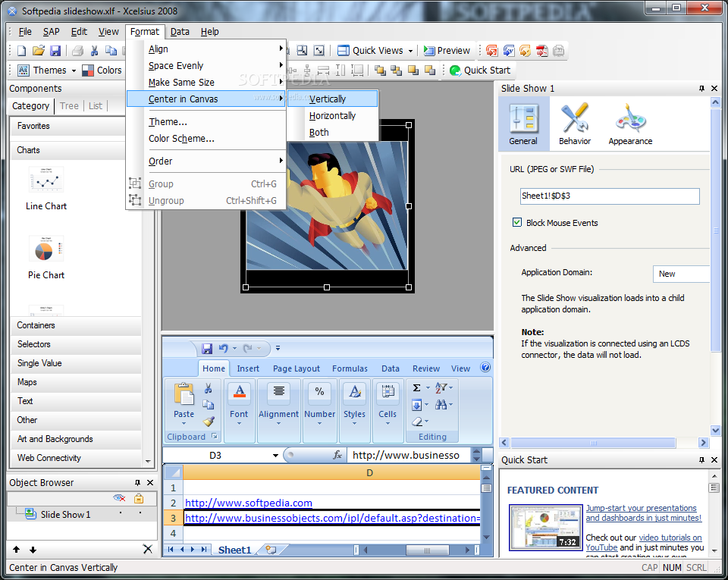This screenshot has width=728, height=580.
Task: Click the orange export icon in export toolbar
Action: point(525,51)
